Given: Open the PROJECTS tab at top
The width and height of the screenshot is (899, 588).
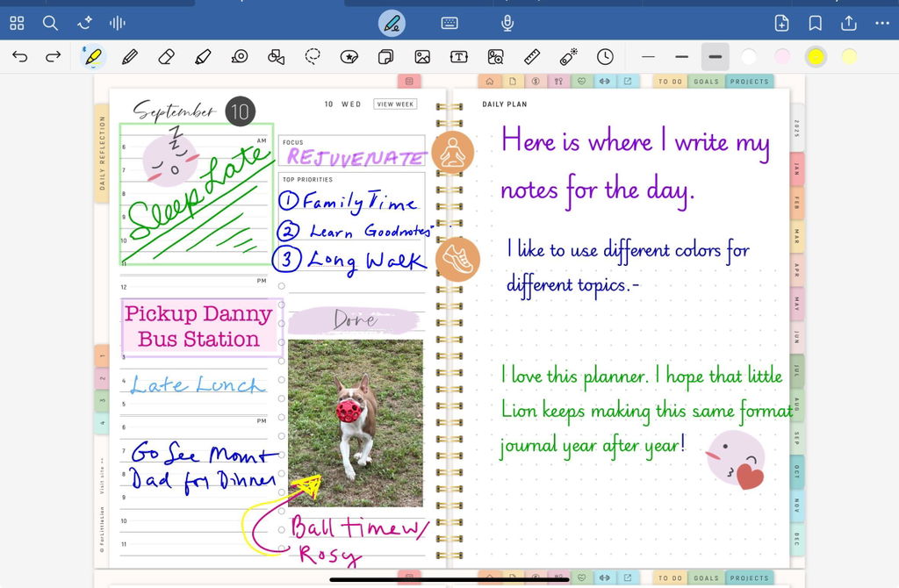Looking at the screenshot, I should (750, 82).
